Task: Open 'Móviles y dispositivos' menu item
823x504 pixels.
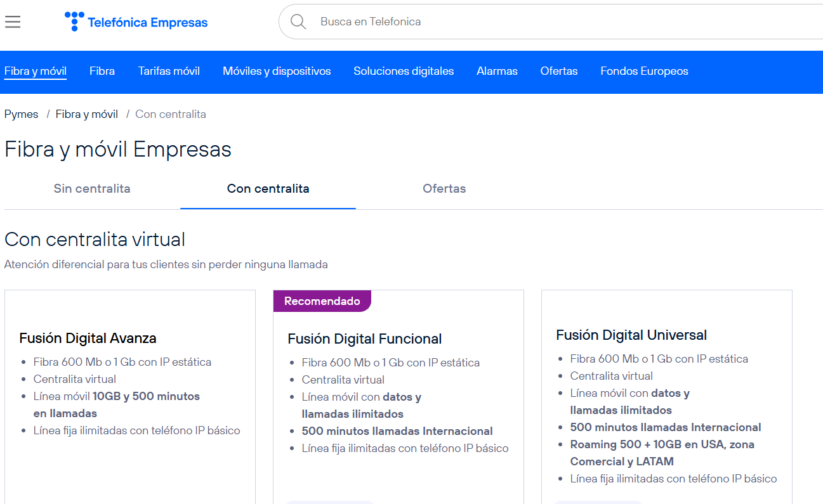Action: coord(277,71)
